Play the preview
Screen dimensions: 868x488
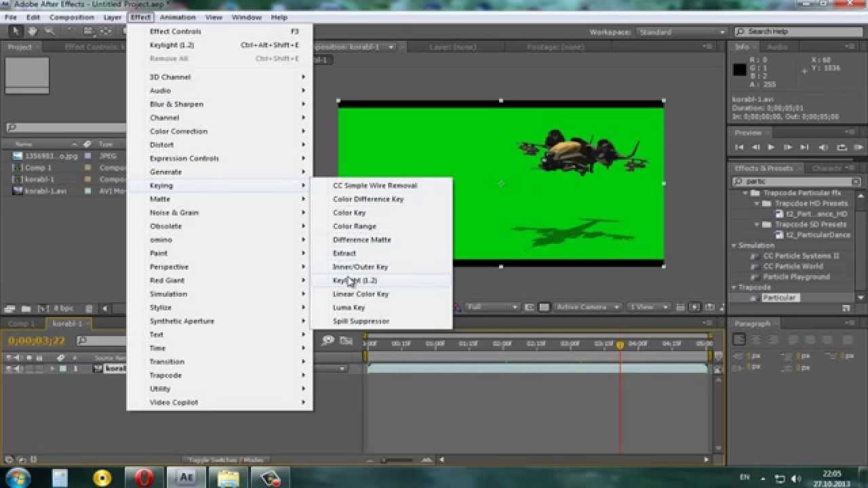tap(771, 147)
